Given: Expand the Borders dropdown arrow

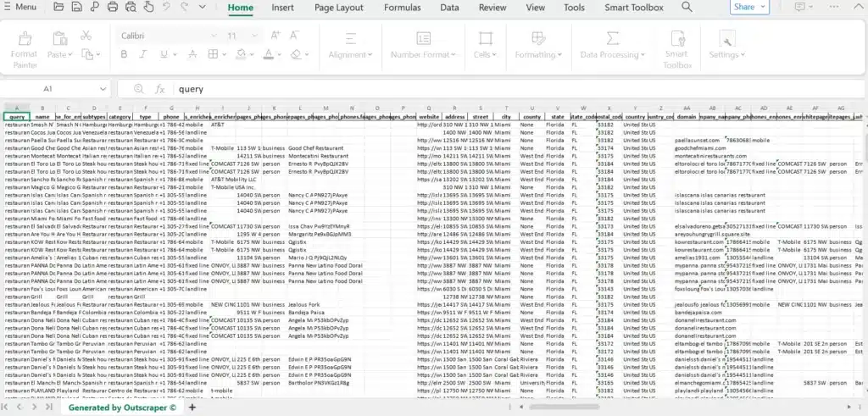Looking at the screenshot, I should point(224,55).
